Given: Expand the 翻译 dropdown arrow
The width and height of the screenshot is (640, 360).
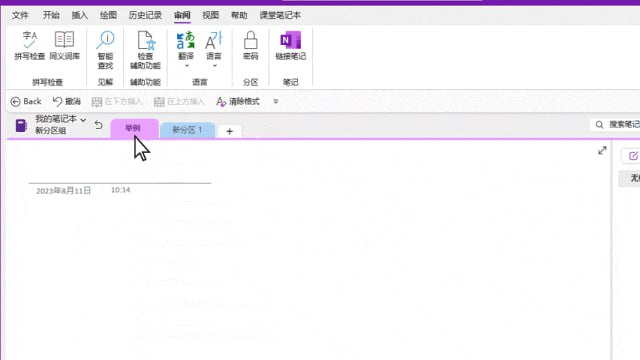Looking at the screenshot, I should coord(187,66).
